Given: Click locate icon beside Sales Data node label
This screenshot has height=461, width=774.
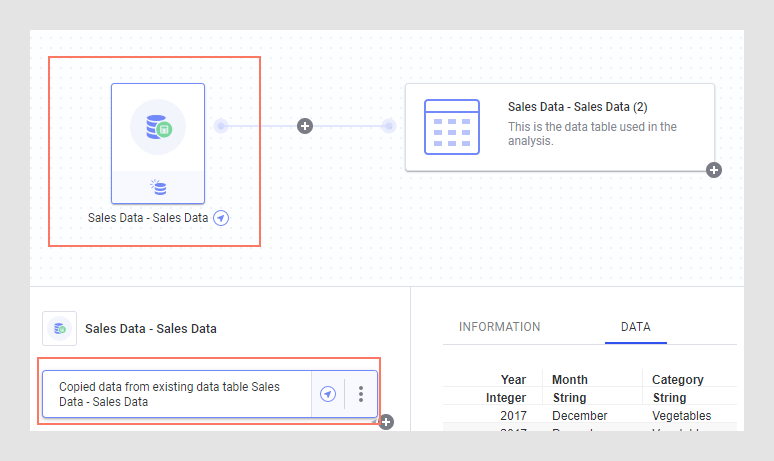Looking at the screenshot, I should coord(221,218).
